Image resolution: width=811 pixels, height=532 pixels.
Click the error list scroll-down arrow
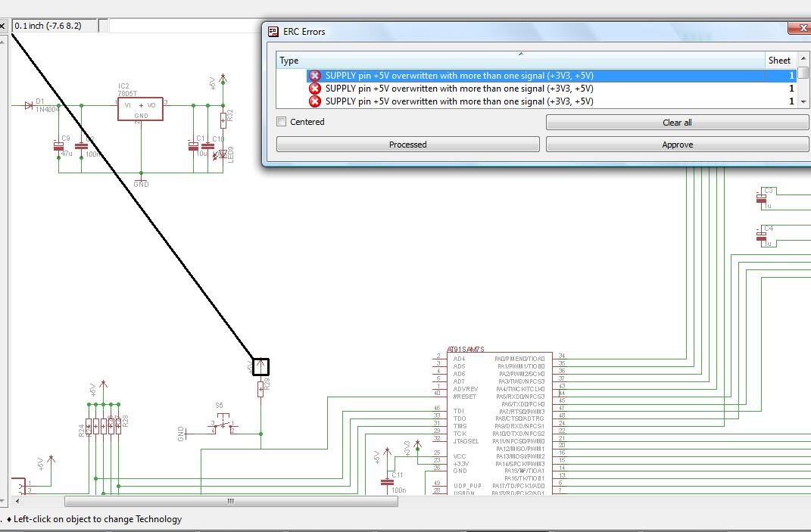803,102
